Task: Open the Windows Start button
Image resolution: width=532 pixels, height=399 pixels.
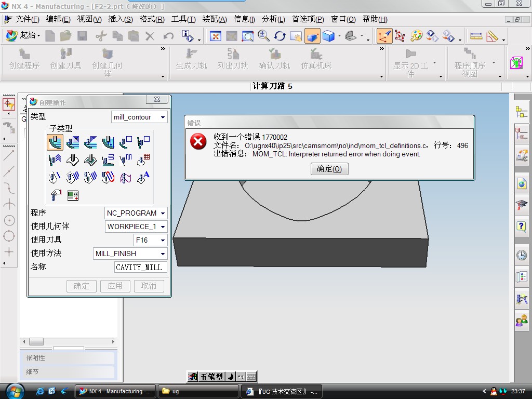Action: click(x=15, y=392)
